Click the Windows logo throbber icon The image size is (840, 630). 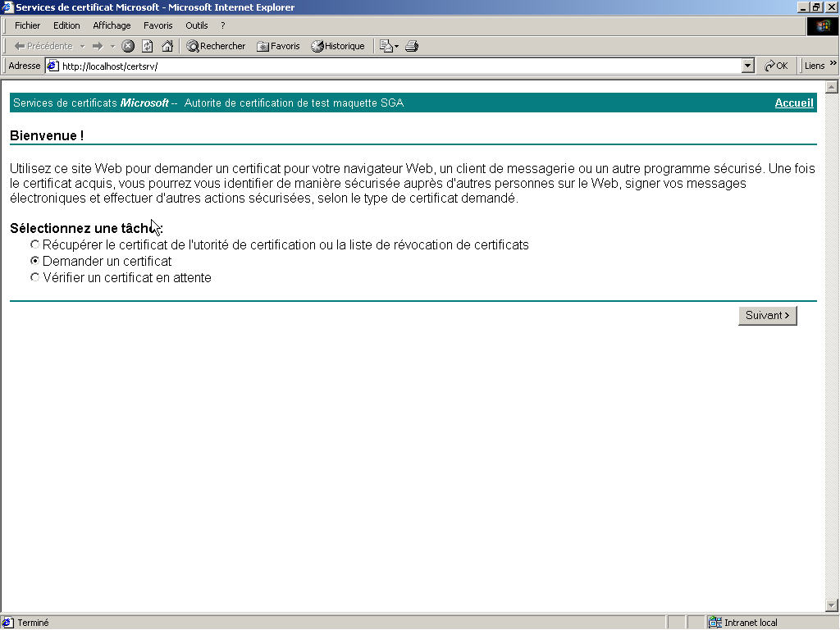(822, 26)
